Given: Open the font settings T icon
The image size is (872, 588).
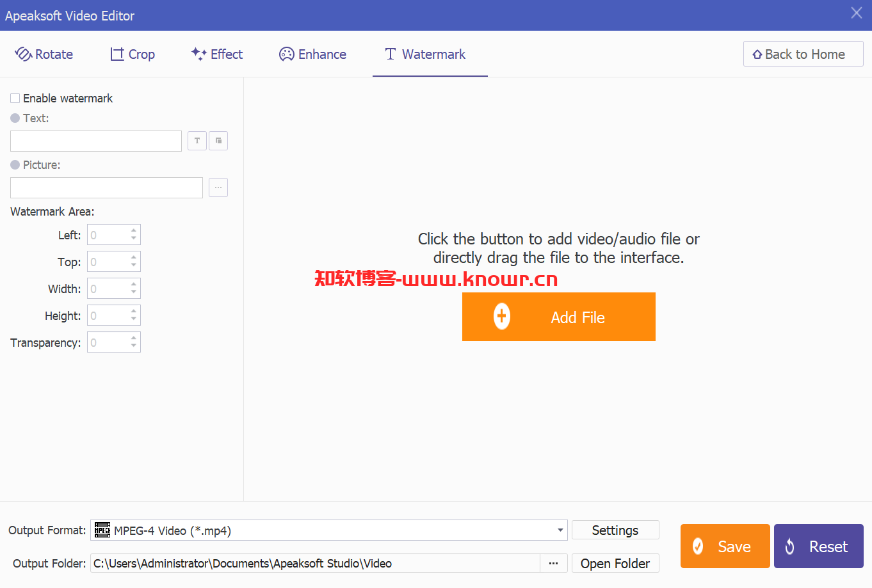Looking at the screenshot, I should (197, 141).
